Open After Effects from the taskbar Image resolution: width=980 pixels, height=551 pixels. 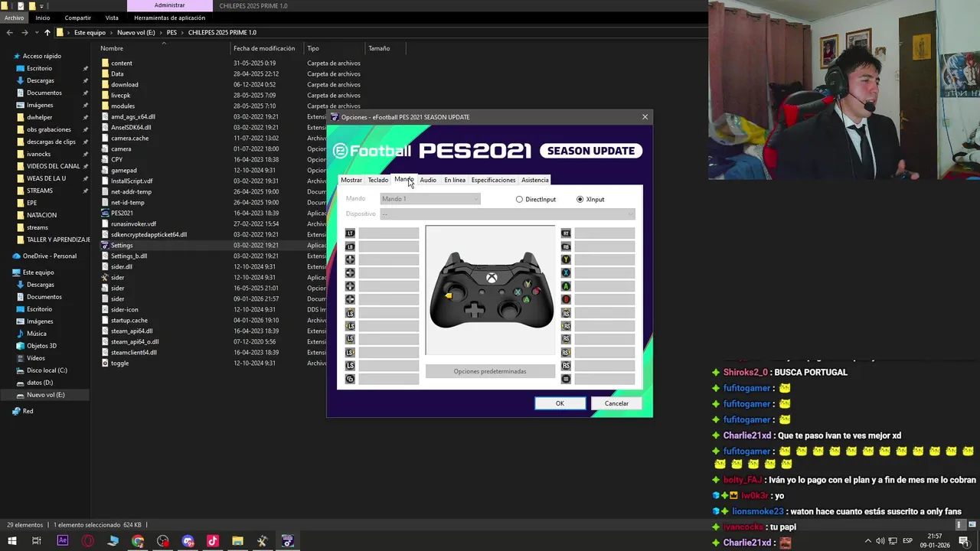tap(63, 541)
